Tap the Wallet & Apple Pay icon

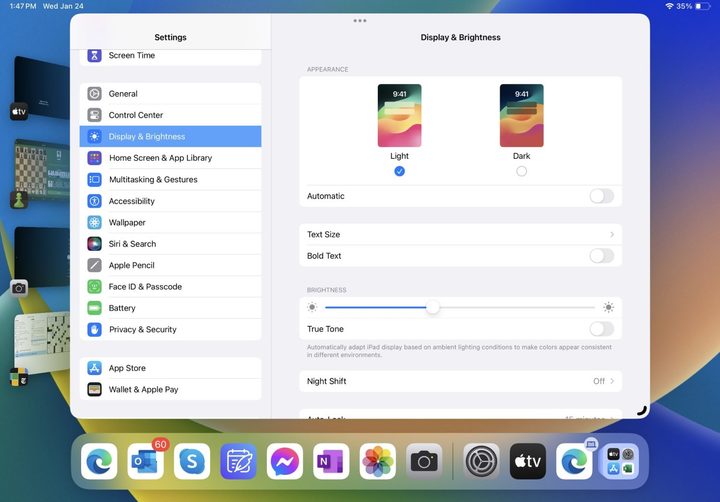coord(94,389)
